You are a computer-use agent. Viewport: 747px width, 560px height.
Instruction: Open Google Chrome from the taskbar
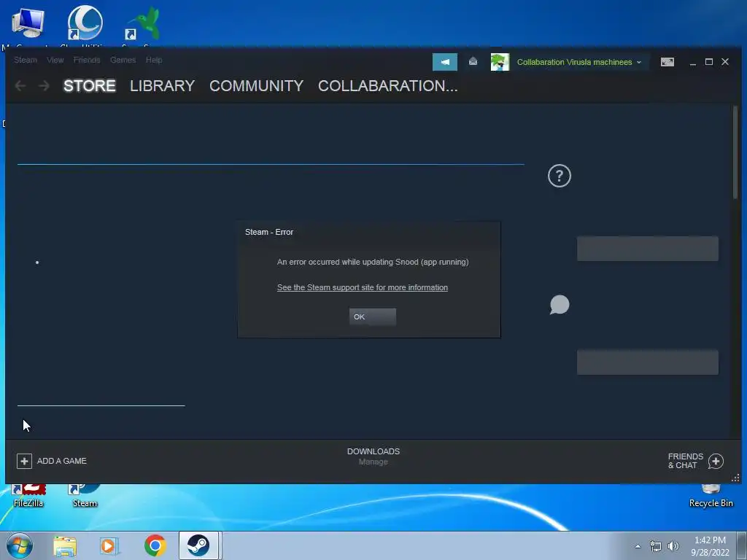[x=155, y=545]
